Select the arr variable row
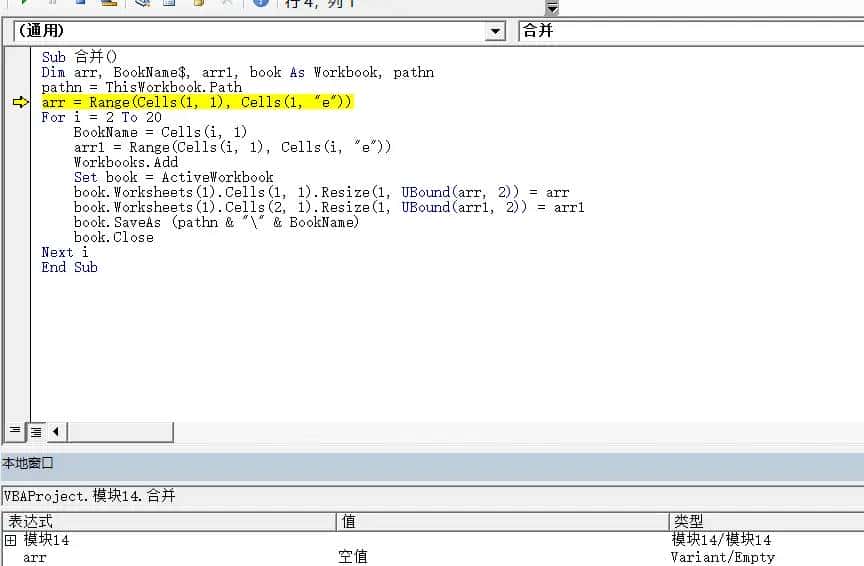 [35, 557]
